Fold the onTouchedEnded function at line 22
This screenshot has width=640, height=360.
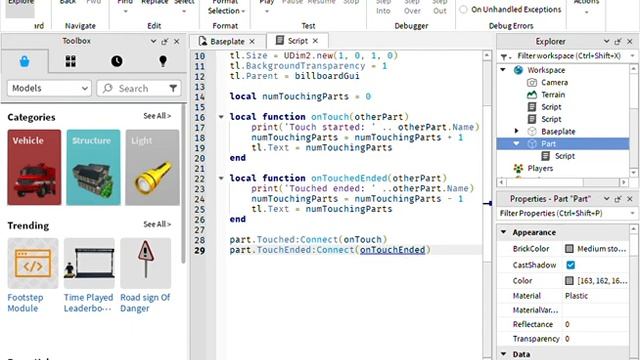click(221, 178)
